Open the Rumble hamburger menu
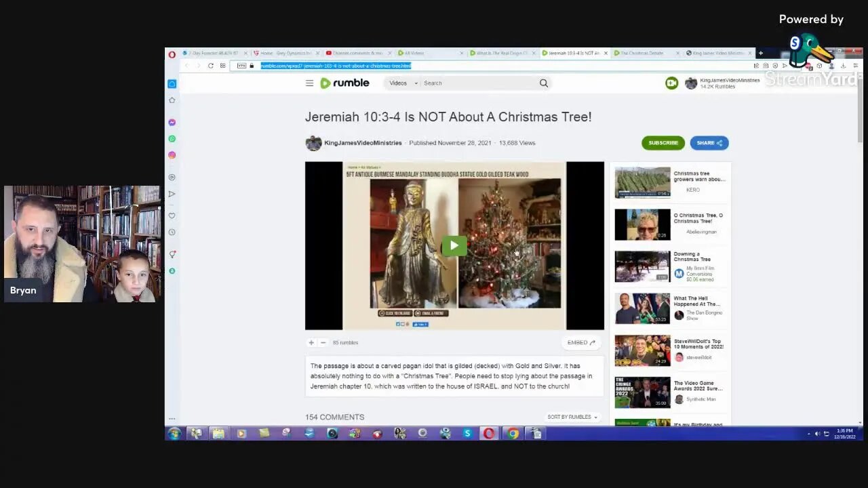 [309, 83]
